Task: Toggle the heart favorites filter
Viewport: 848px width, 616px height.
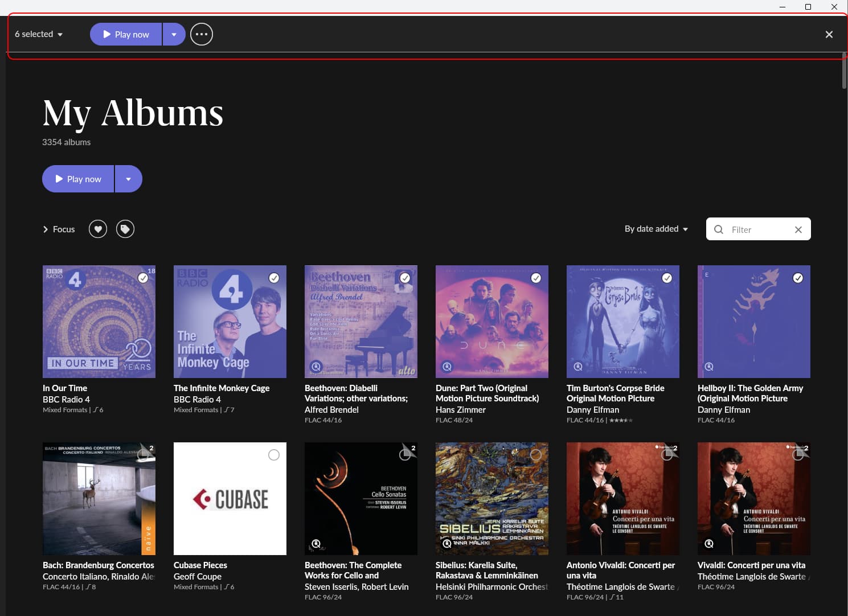Action: point(98,229)
